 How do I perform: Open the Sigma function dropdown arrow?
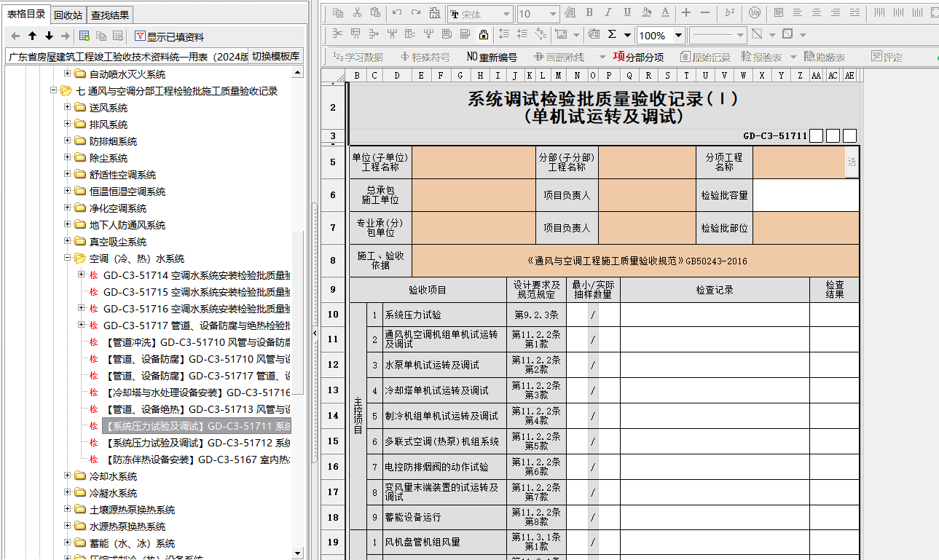(627, 35)
